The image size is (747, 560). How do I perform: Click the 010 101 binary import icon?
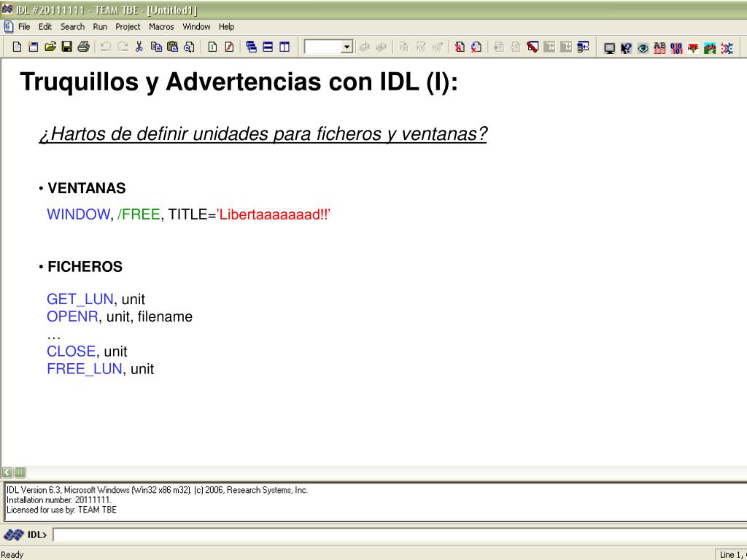[x=676, y=48]
